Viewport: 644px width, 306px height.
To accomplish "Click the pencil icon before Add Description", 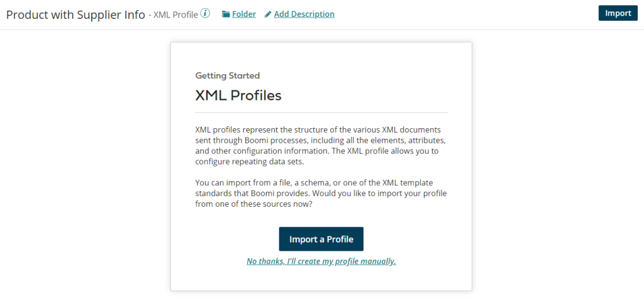I will 268,14.
